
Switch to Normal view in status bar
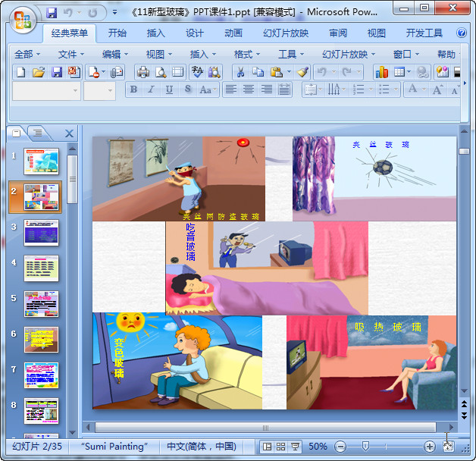[x=267, y=447]
